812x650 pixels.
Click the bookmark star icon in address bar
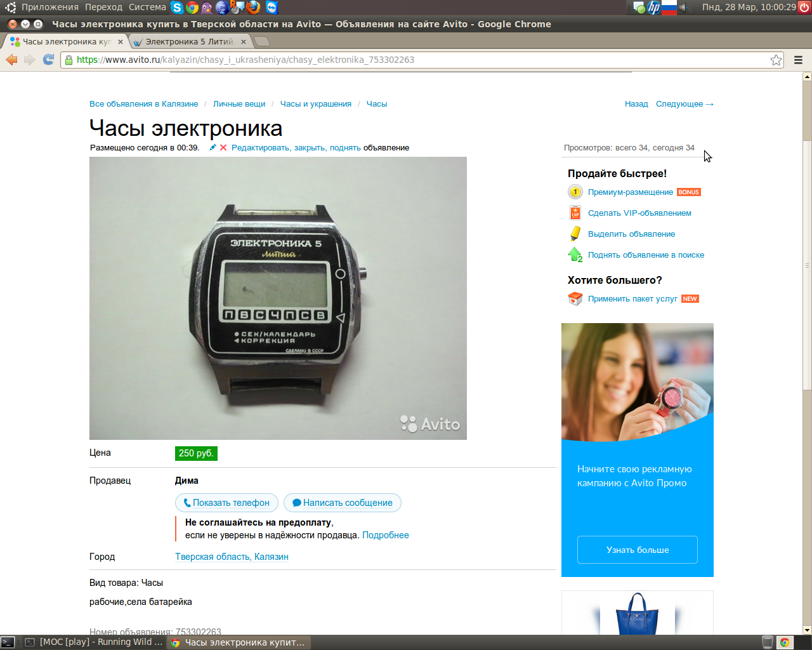(776, 60)
